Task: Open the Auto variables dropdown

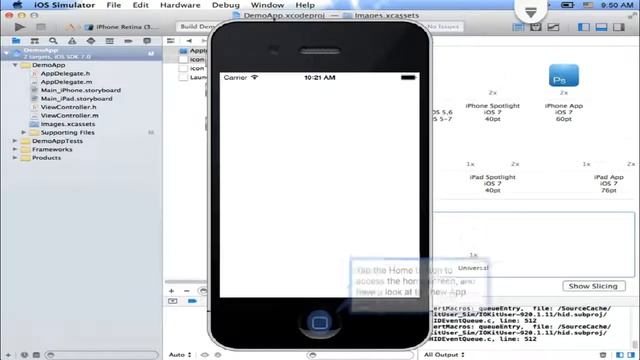Action: 180,355
